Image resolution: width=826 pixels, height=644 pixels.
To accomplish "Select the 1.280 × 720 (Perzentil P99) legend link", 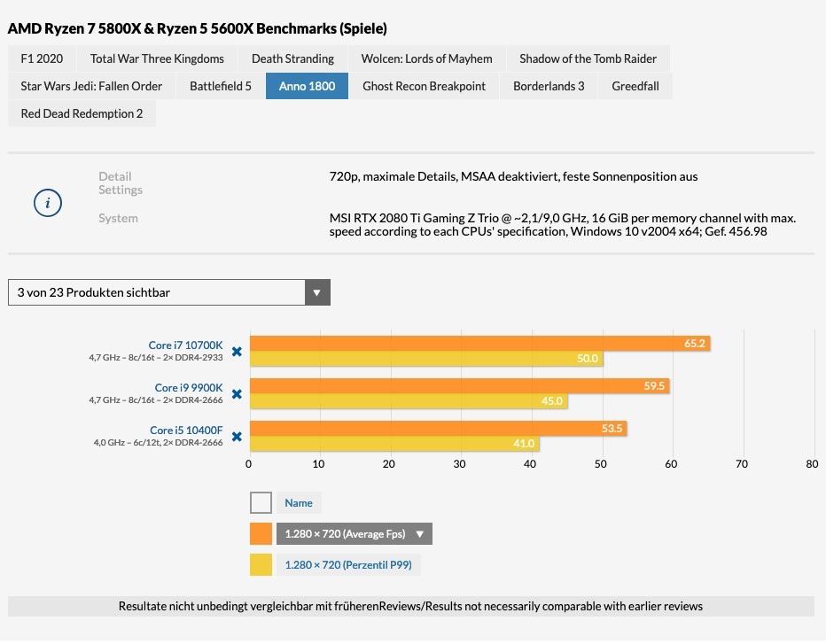I will (348, 565).
